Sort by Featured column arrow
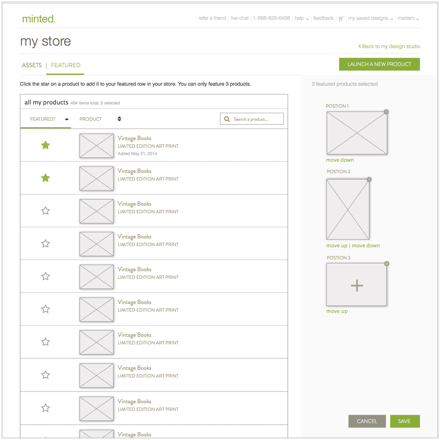This screenshot has height=440, width=440. 67,119
